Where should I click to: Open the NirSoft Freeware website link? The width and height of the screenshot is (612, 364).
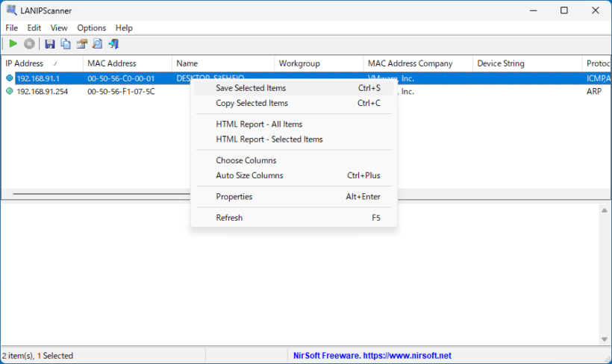coord(372,355)
